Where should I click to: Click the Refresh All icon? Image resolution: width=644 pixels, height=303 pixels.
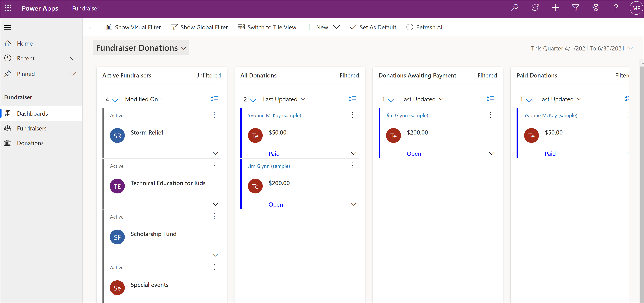410,27
